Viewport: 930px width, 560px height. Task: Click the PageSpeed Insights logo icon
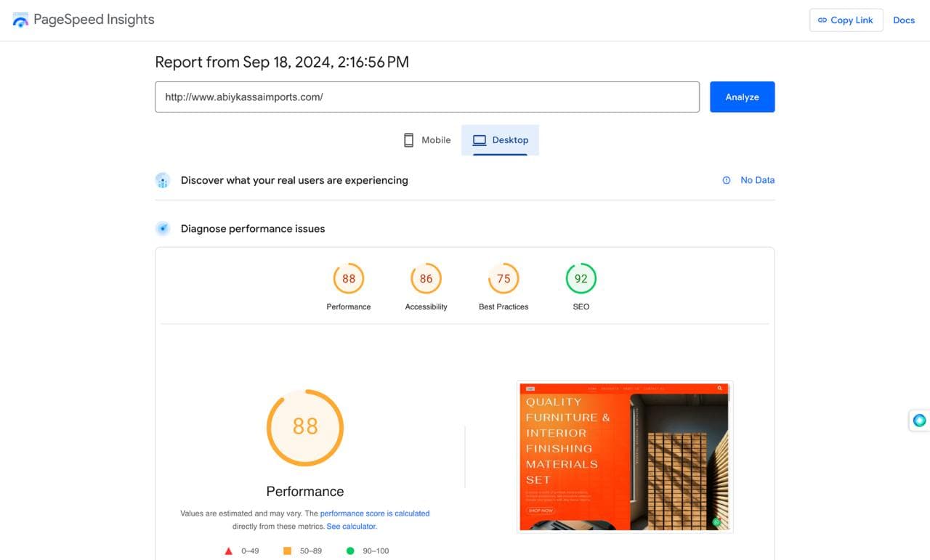21,20
